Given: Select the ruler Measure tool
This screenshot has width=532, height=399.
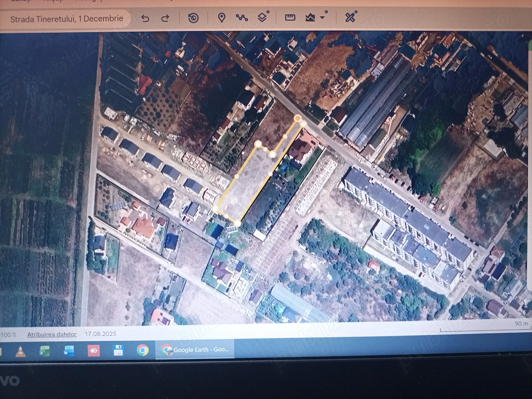Looking at the screenshot, I should tap(290, 18).
